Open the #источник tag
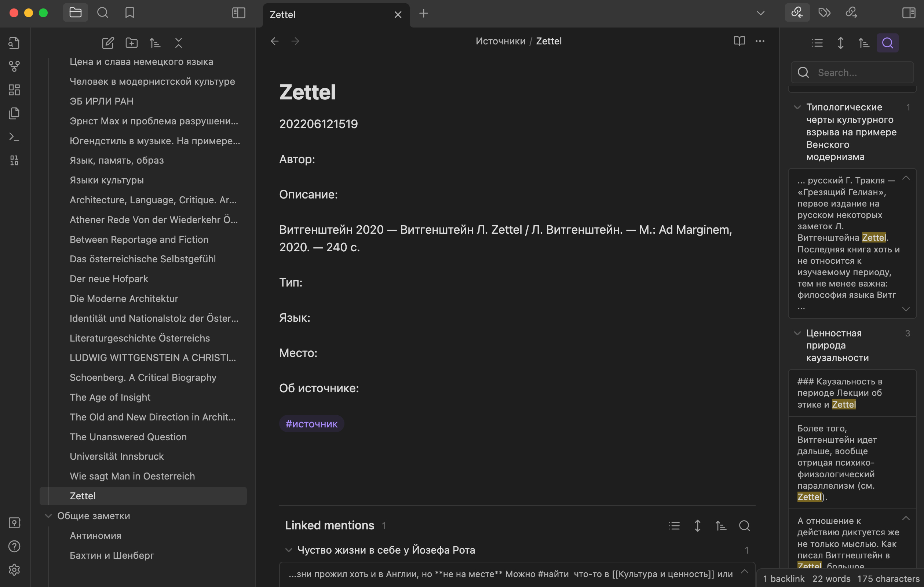 tap(311, 424)
